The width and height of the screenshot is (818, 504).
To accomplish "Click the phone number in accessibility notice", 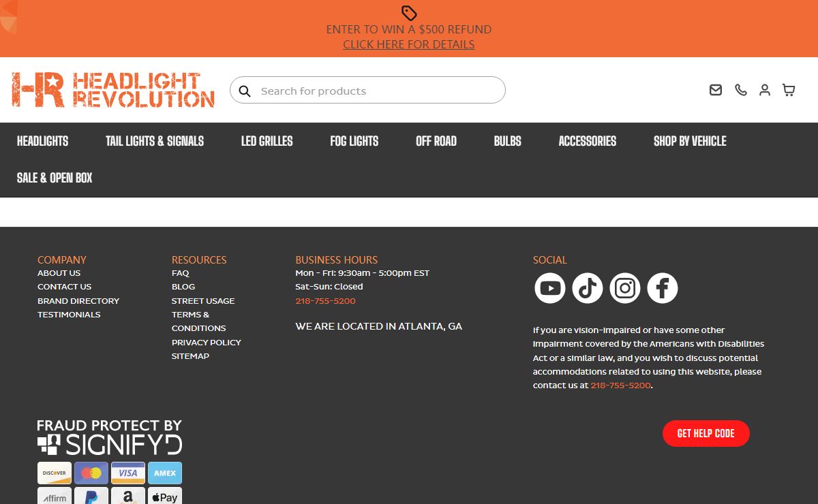I will pos(620,385).
